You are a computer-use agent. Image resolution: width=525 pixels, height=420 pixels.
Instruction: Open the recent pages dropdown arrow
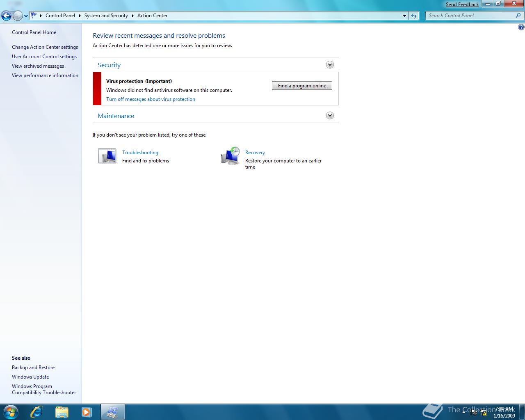(26, 16)
